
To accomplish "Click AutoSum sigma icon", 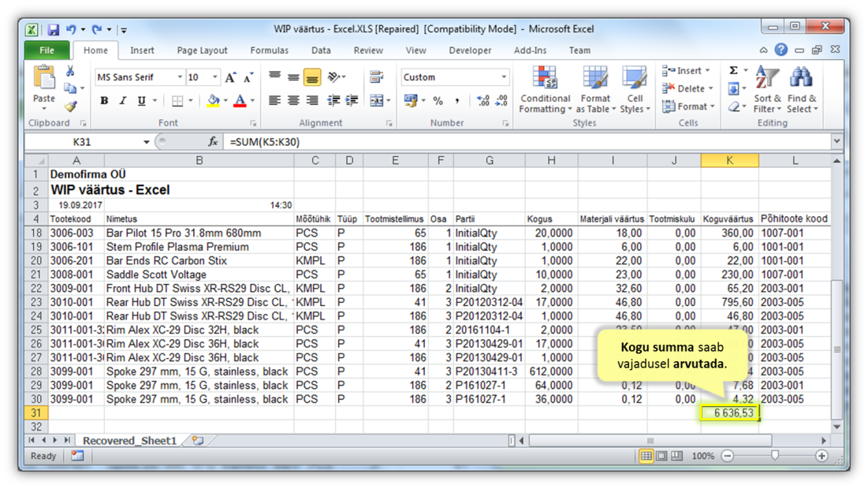I will pyautogui.click(x=733, y=70).
